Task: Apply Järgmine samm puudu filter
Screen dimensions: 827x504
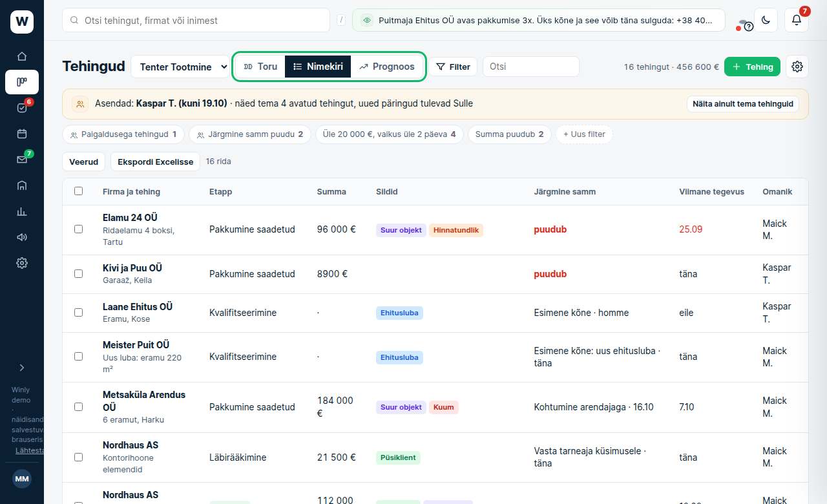Action: click(250, 134)
